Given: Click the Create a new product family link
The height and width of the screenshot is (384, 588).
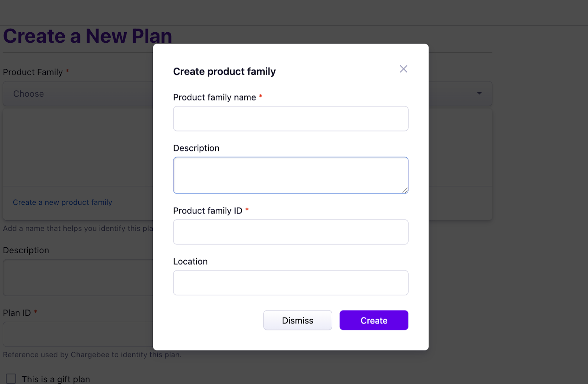Looking at the screenshot, I should [62, 202].
